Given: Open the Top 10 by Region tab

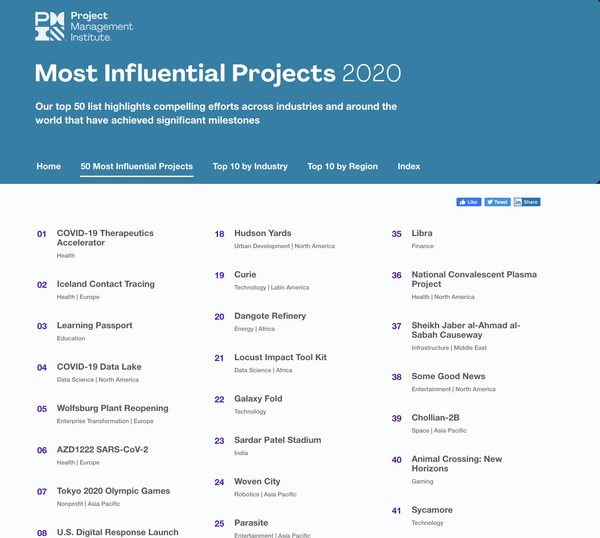Looking at the screenshot, I should tap(342, 166).
